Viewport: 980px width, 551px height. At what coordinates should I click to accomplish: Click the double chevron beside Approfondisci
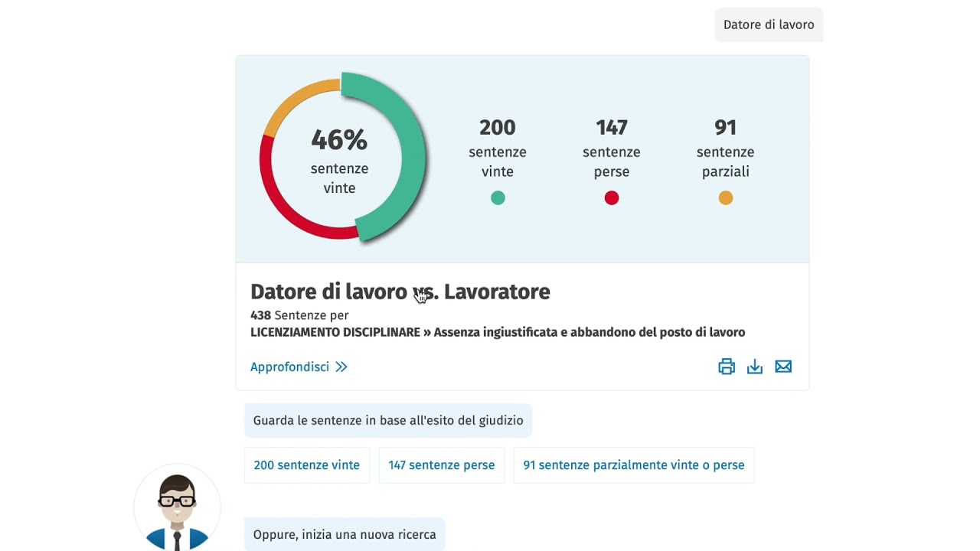tap(341, 367)
